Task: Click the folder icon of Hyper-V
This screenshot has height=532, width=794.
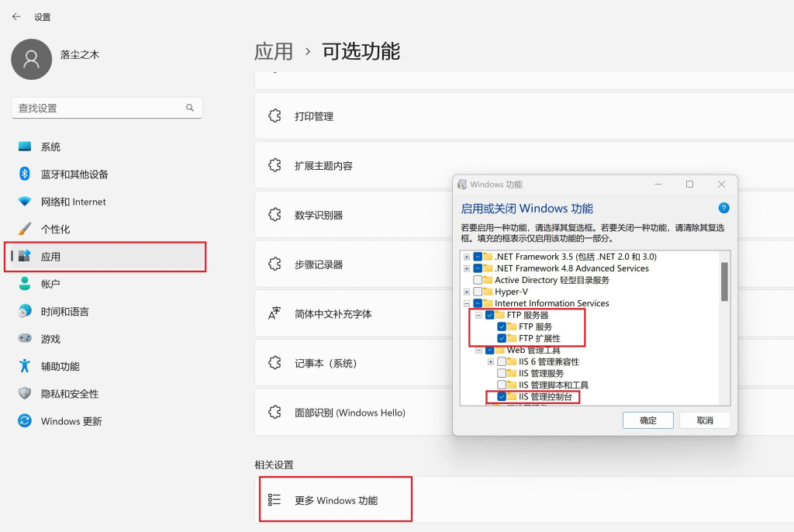Action: (488, 292)
